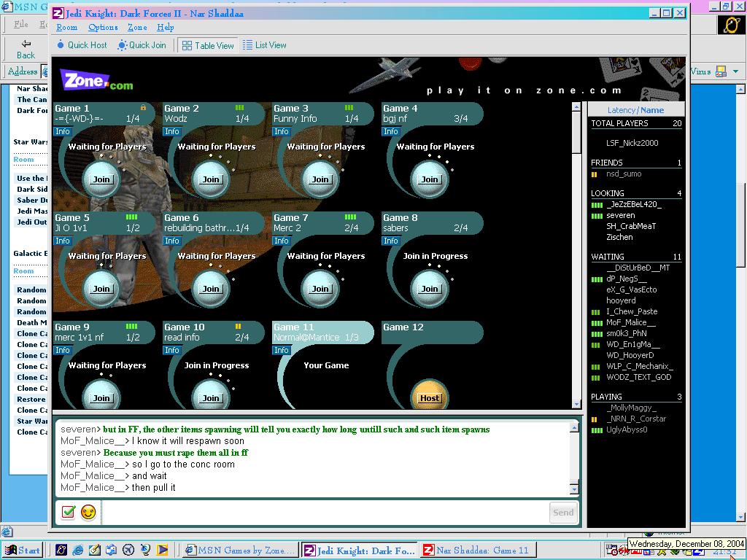The width and height of the screenshot is (747, 560).
Task: Select friend nsd_sumo in player list
Action: point(624,174)
